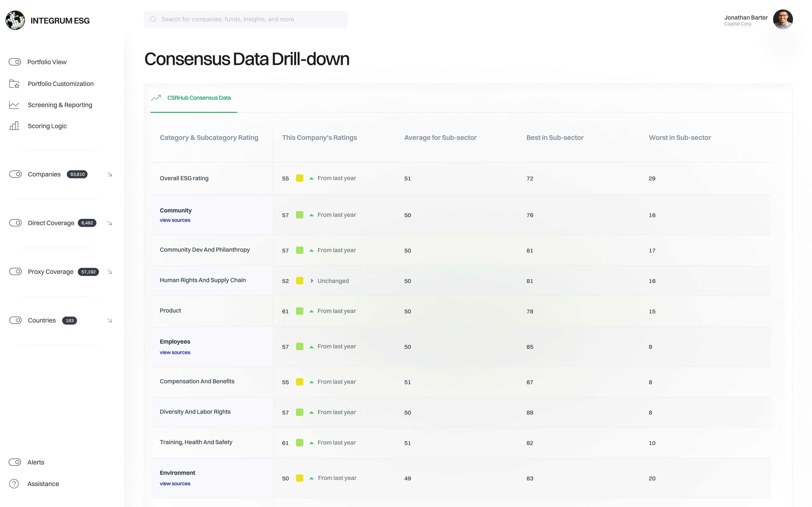This screenshot has height=507, width=812.
Task: Open view sources under Community
Action: pyautogui.click(x=175, y=220)
